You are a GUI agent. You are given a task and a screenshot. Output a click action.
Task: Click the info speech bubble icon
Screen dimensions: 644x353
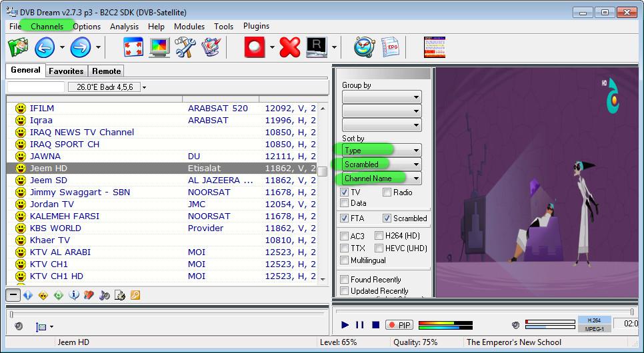[74, 295]
